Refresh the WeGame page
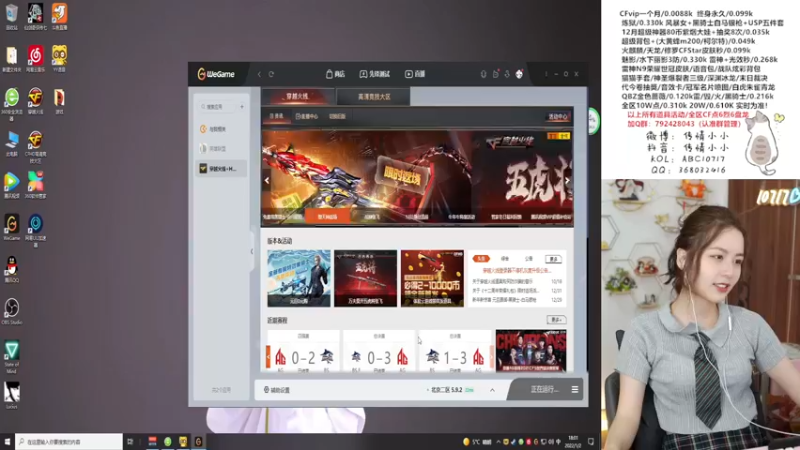The width and height of the screenshot is (800, 450). (271, 74)
